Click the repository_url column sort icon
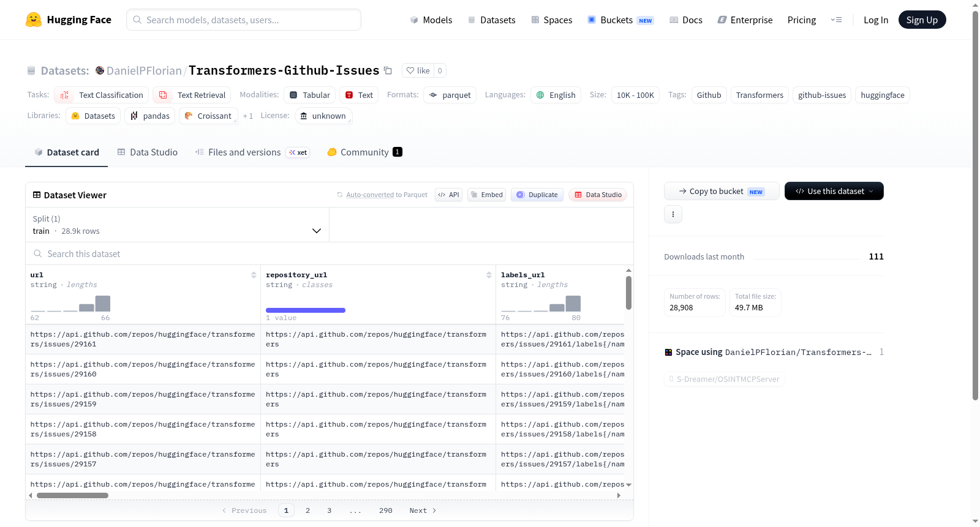980x527 pixels. tap(489, 275)
